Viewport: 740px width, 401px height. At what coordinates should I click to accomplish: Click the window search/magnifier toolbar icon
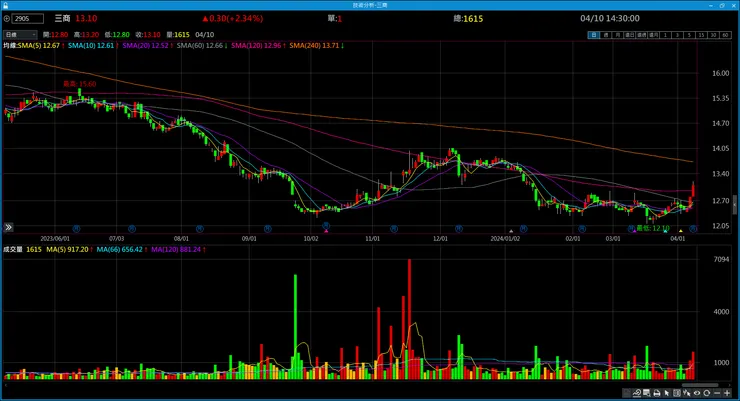[647, 393]
